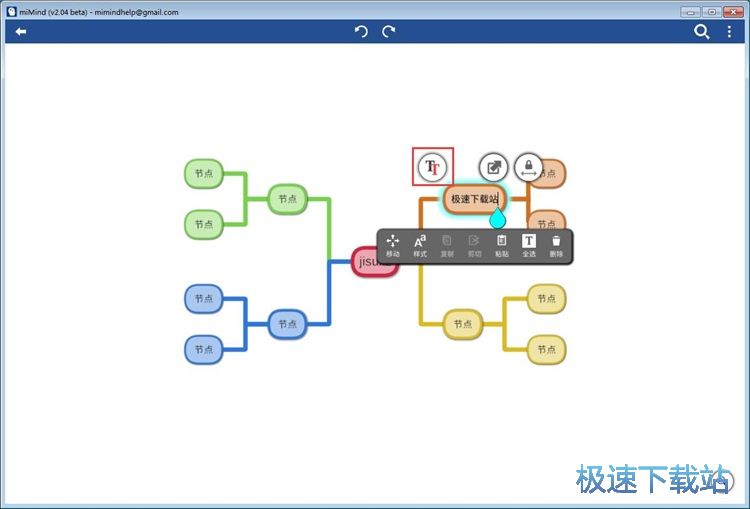
Task: Close the miMind window
Action: coord(733,12)
